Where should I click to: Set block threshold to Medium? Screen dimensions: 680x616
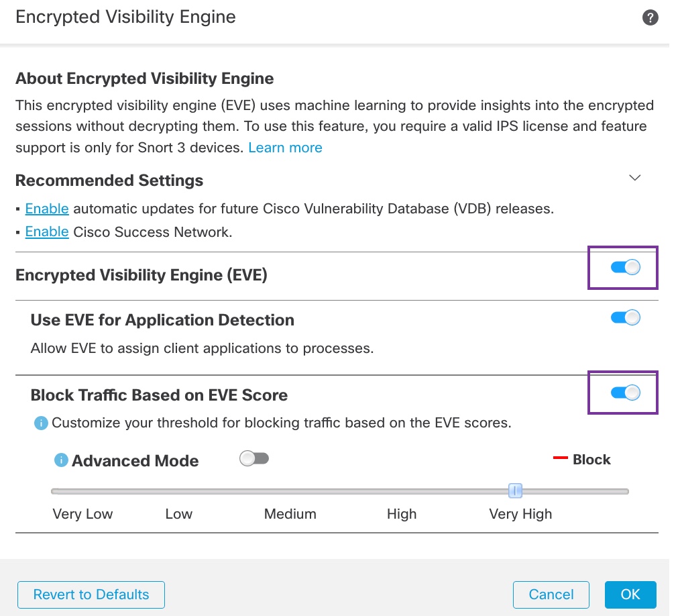click(290, 514)
